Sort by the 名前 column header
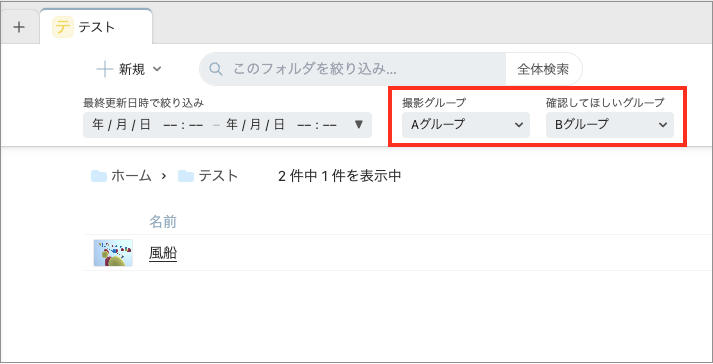Viewport: 713px width, 364px height. pos(163,222)
